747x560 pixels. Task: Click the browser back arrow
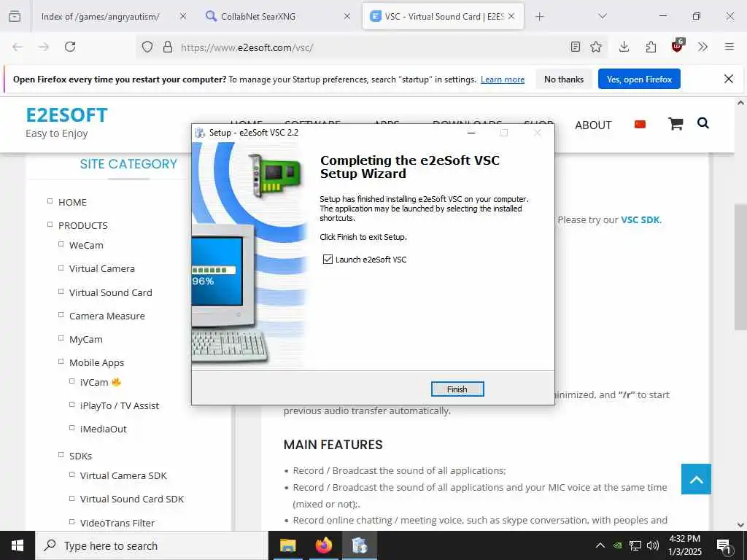18,47
